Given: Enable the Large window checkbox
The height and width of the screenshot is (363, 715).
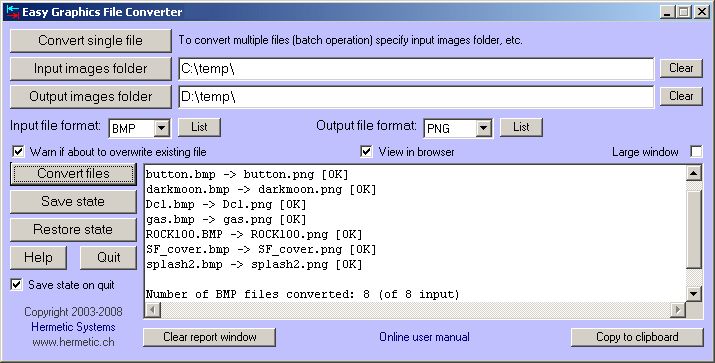Looking at the screenshot, I should 696,151.
